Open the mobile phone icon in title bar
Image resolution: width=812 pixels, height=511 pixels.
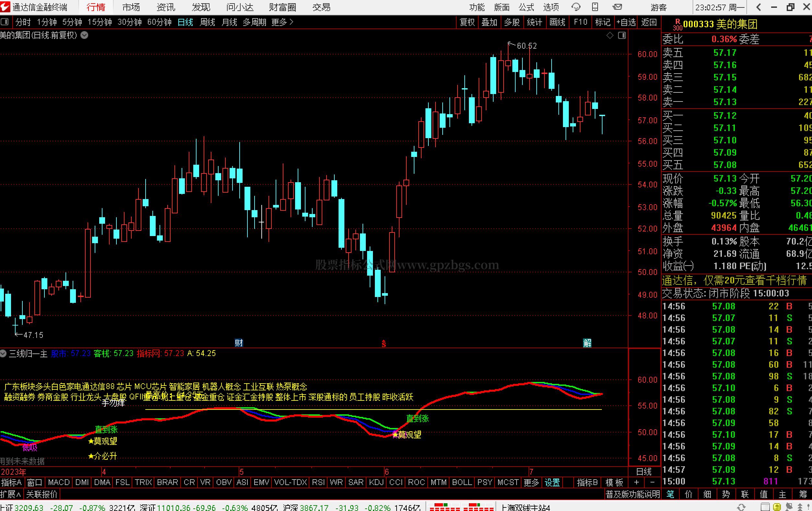coord(595,7)
